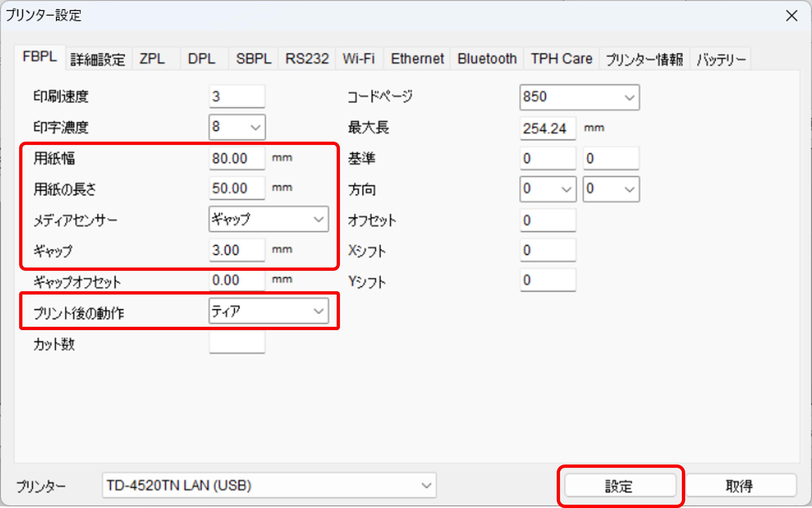This screenshot has width=812, height=508.
Task: Click the empty カット数 field
Action: pos(237,343)
